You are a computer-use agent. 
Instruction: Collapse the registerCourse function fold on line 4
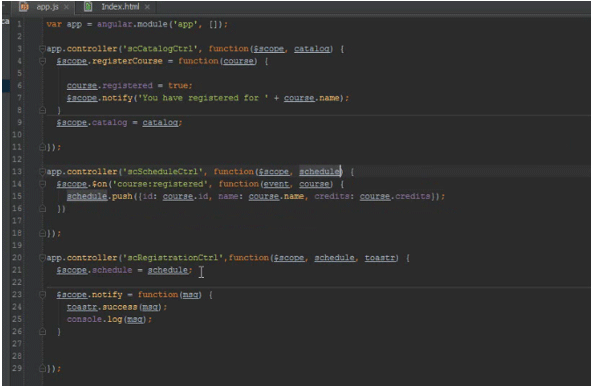(x=42, y=61)
